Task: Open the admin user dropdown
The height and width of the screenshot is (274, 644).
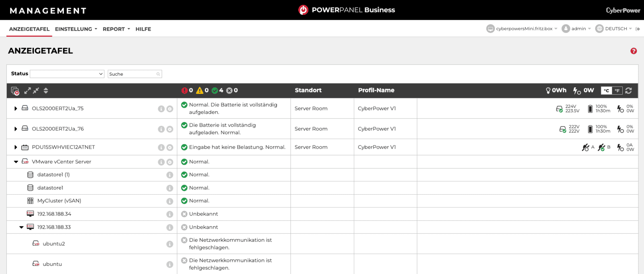Action: click(576, 29)
